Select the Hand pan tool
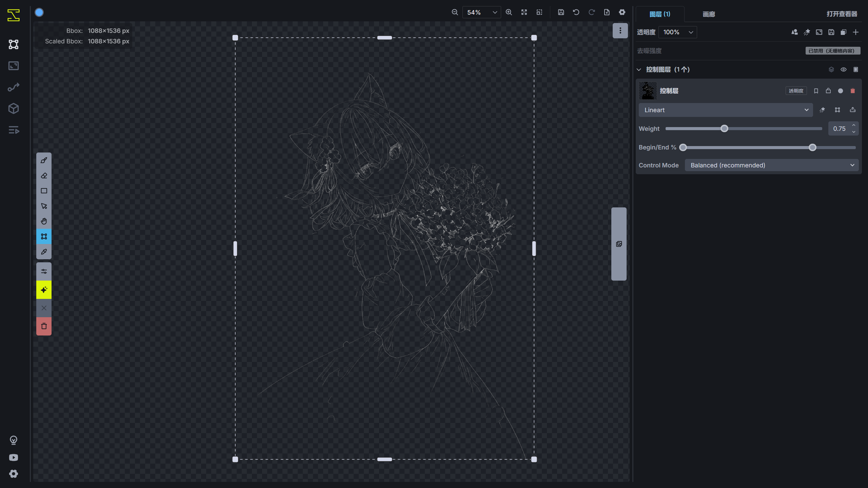The image size is (868, 488). pyautogui.click(x=44, y=221)
